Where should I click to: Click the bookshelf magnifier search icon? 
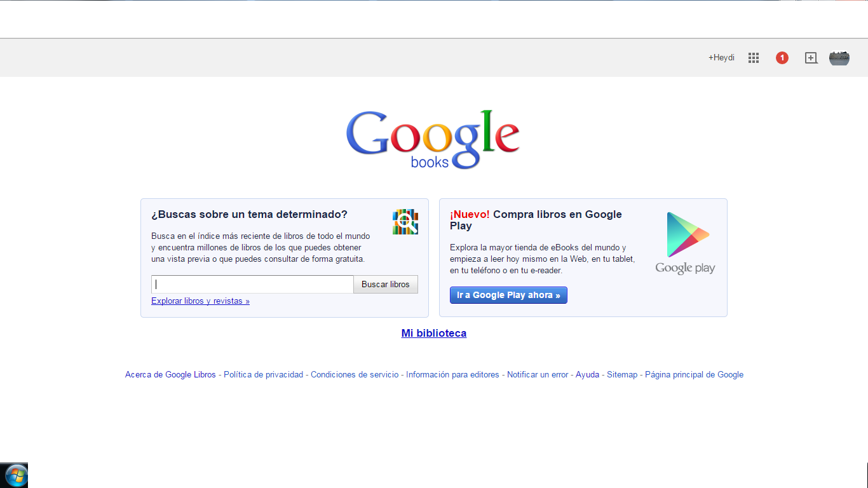pyautogui.click(x=405, y=222)
